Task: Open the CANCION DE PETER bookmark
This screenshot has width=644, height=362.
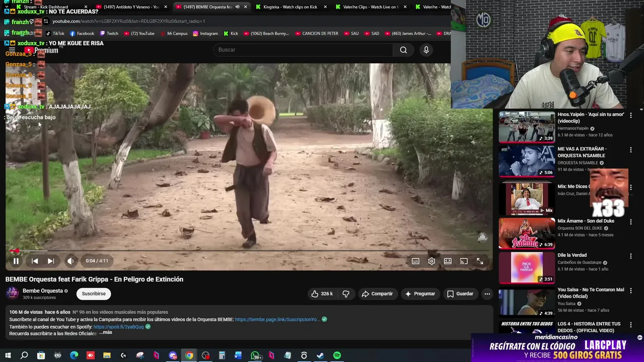Action: pos(316,34)
